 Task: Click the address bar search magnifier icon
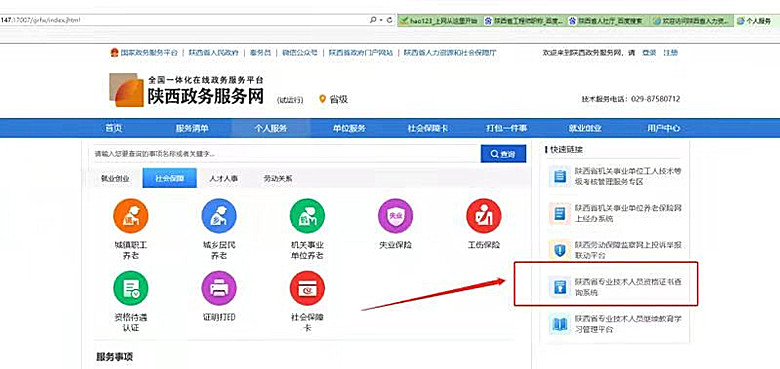(373, 20)
